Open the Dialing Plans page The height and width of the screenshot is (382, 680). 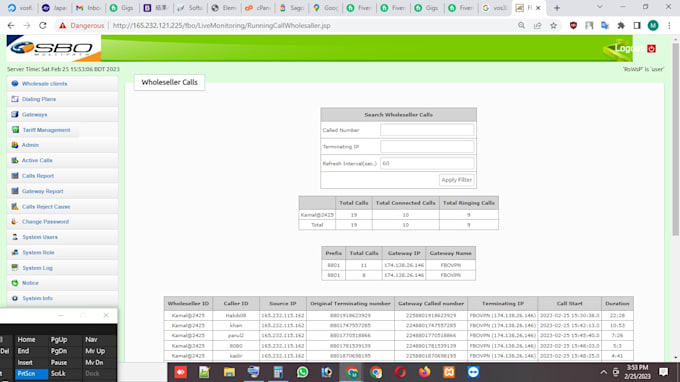coord(39,99)
